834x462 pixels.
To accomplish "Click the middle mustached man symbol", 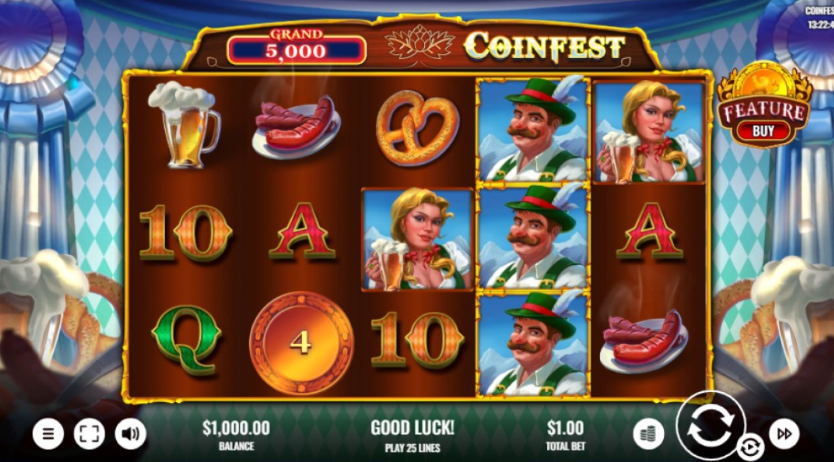I will (x=533, y=237).
